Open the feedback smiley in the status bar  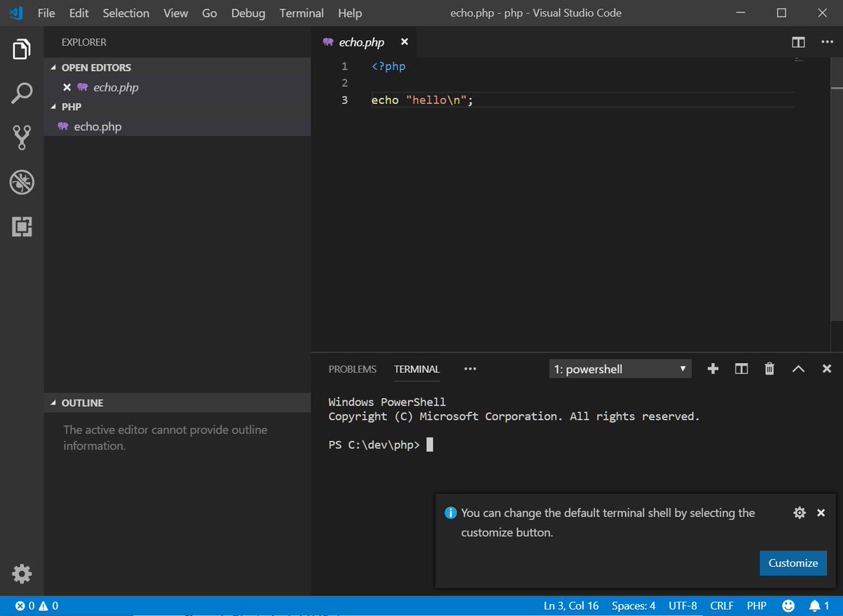pyautogui.click(x=788, y=605)
